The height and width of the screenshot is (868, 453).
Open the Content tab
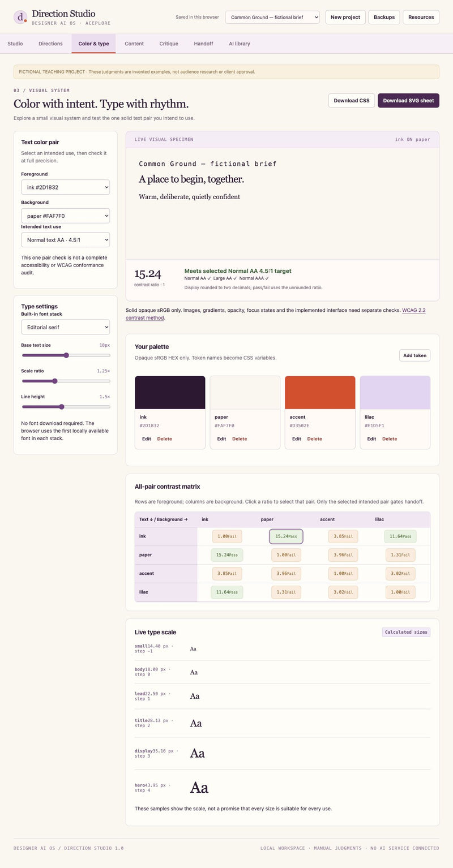click(x=134, y=44)
